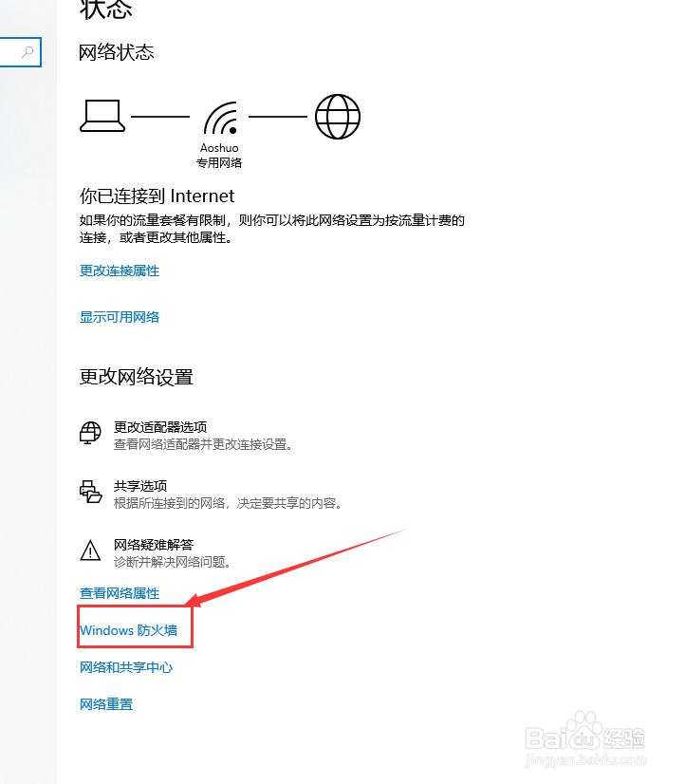Click the globe Internet icon

(337, 117)
